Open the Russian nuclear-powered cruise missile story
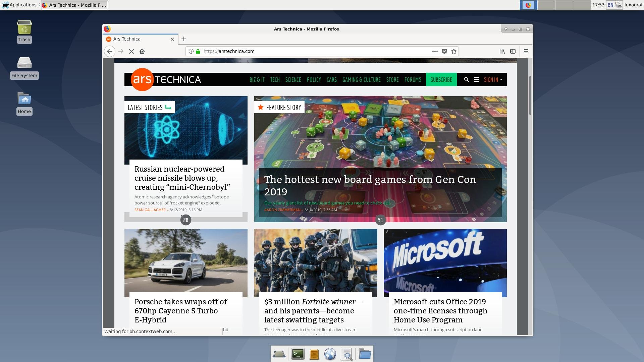Screen dimensions: 644x362 [x=182, y=178]
